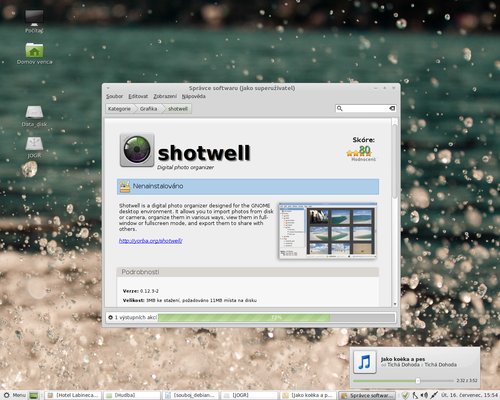This screenshot has height=400, width=500.
Task: Click the Podrobnosti section header
Action: tap(248, 272)
